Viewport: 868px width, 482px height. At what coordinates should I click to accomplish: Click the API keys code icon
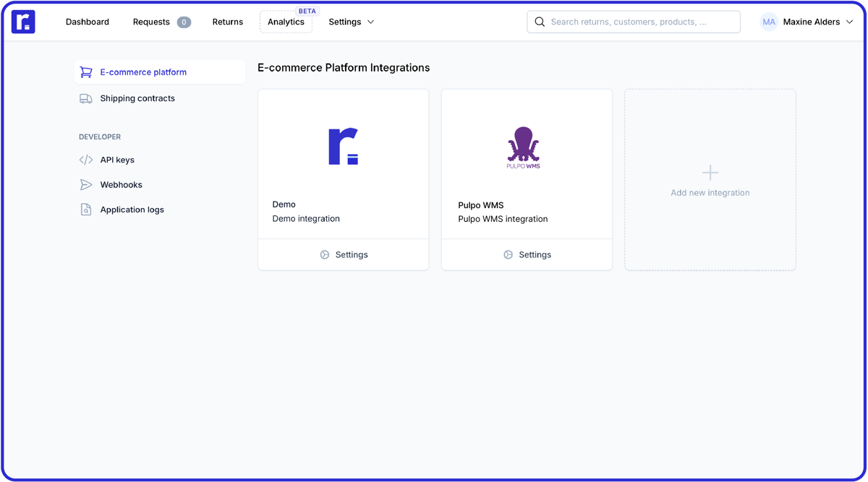[x=86, y=159]
